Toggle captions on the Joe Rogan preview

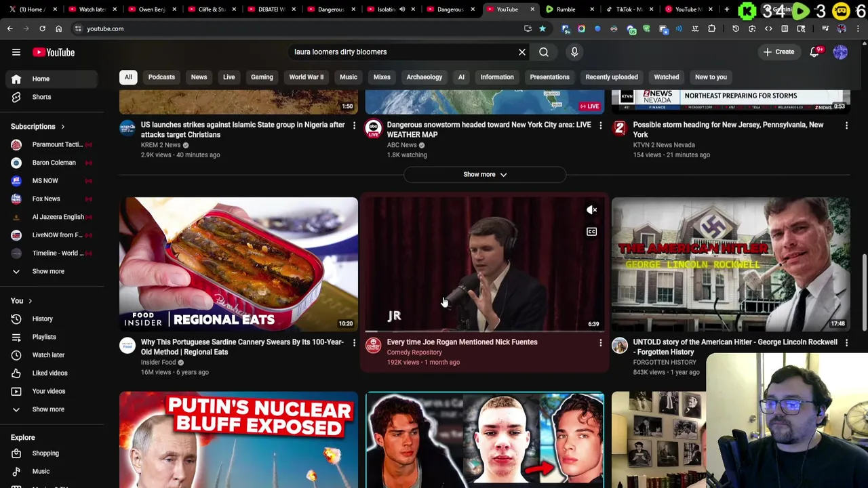pyautogui.click(x=592, y=232)
